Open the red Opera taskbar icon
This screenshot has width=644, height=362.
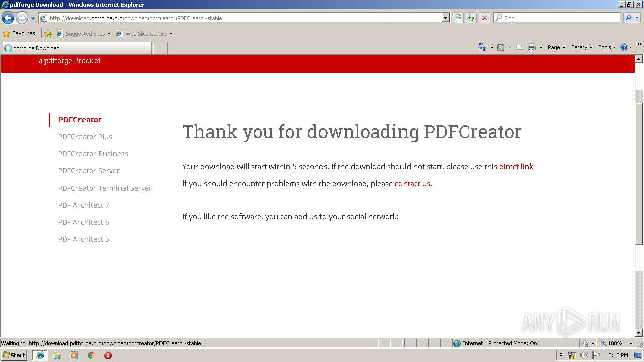pos(108,355)
